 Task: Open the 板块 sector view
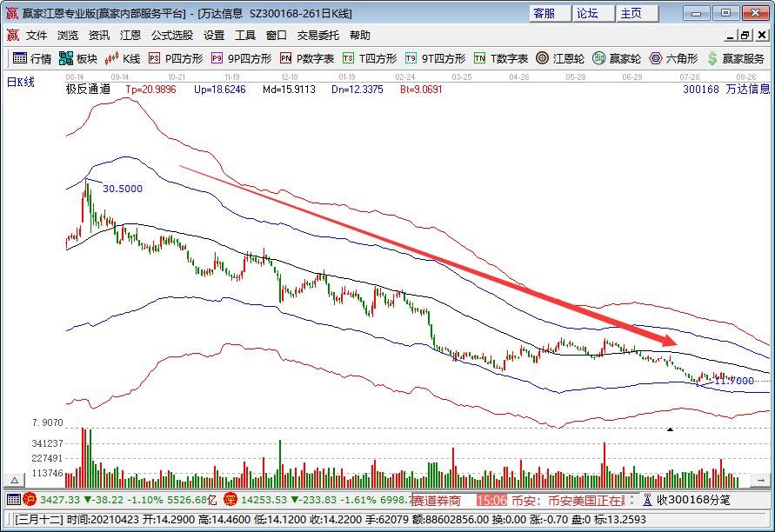pyautogui.click(x=84, y=58)
